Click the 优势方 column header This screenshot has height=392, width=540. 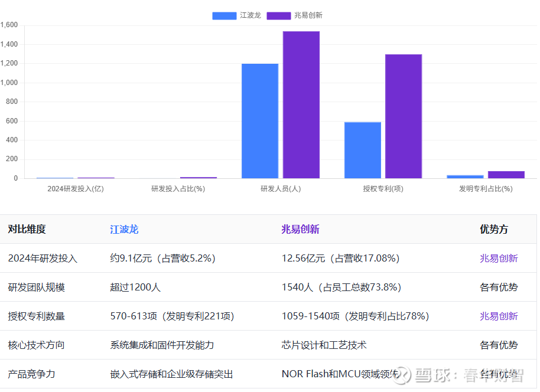494,229
